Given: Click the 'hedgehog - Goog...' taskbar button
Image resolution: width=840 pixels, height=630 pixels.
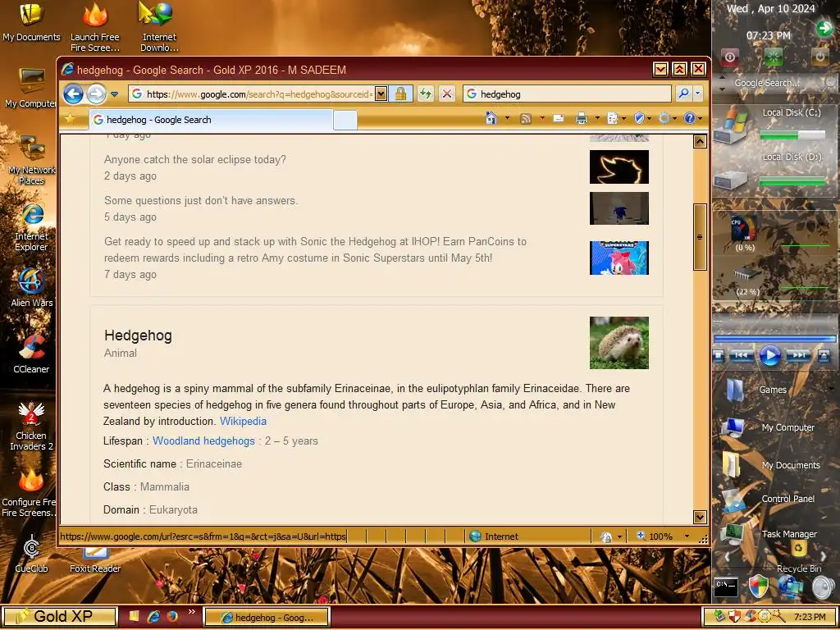Looking at the screenshot, I should (267, 617).
